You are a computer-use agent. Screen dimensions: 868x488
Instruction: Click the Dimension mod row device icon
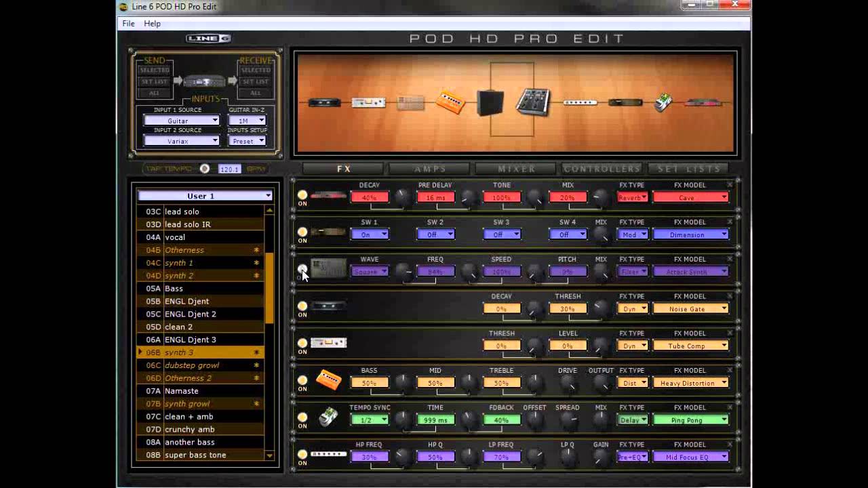click(328, 232)
